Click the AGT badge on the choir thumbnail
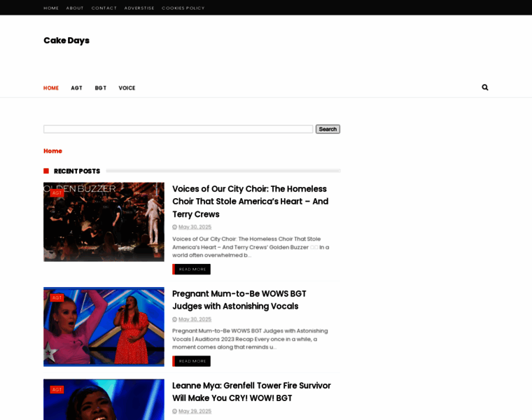The width and height of the screenshot is (532, 420). pyautogui.click(x=57, y=193)
